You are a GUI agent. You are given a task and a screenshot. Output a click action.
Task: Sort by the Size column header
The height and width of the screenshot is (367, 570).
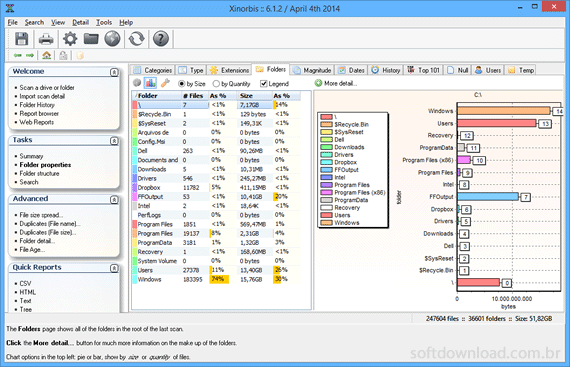click(254, 96)
